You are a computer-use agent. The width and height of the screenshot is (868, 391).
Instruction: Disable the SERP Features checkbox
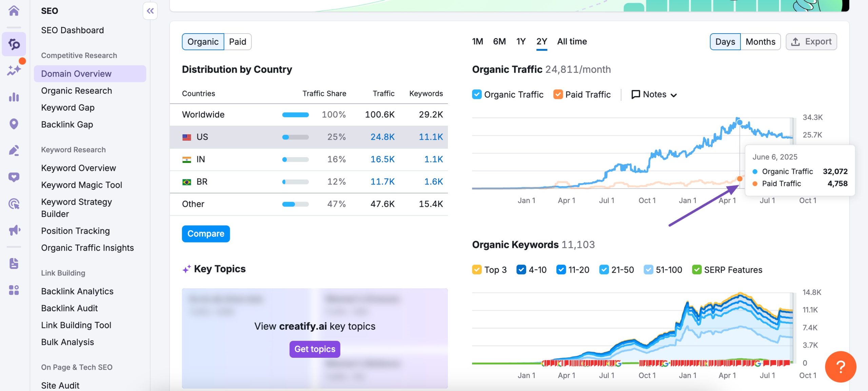696,270
